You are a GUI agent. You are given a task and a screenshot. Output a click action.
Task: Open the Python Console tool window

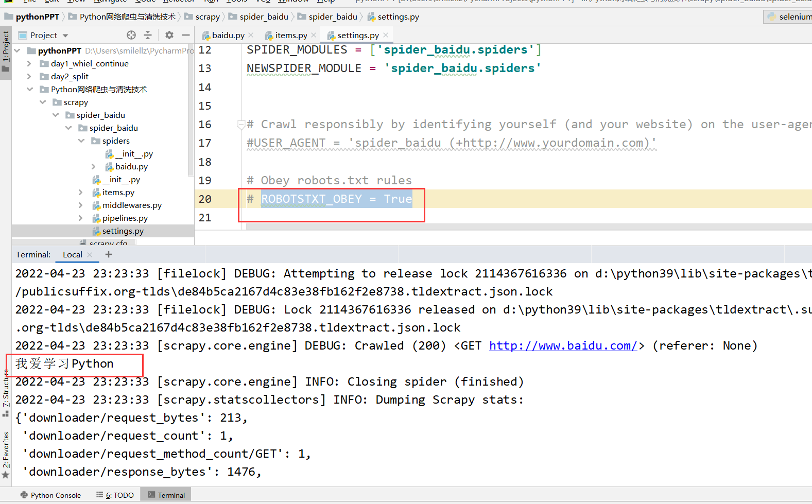50,495
